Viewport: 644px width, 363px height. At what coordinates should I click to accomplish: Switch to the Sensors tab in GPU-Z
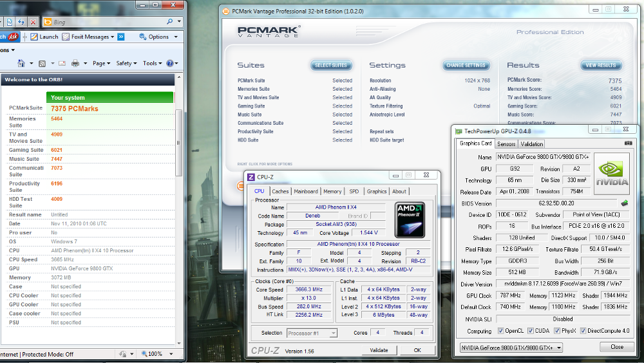pos(506,144)
